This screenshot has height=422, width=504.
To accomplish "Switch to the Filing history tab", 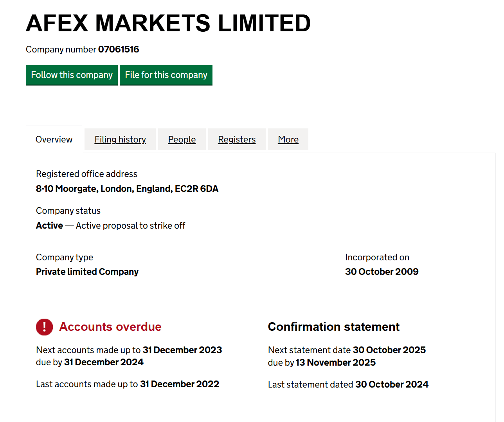I will (120, 139).
